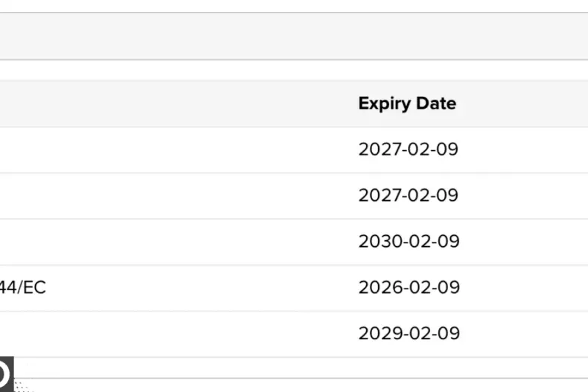Select the first 2027-02-09 expiry date
The height and width of the screenshot is (392, 588).
click(x=408, y=150)
